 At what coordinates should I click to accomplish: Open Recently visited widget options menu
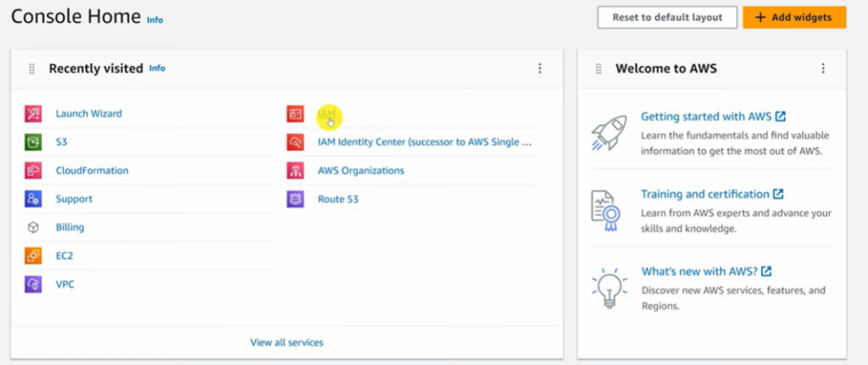click(540, 69)
